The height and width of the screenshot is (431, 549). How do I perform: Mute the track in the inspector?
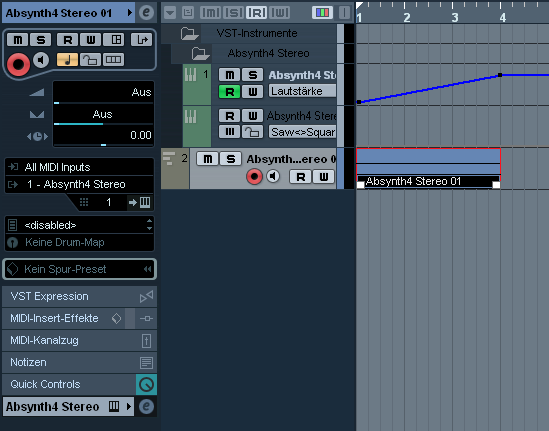click(x=17, y=40)
